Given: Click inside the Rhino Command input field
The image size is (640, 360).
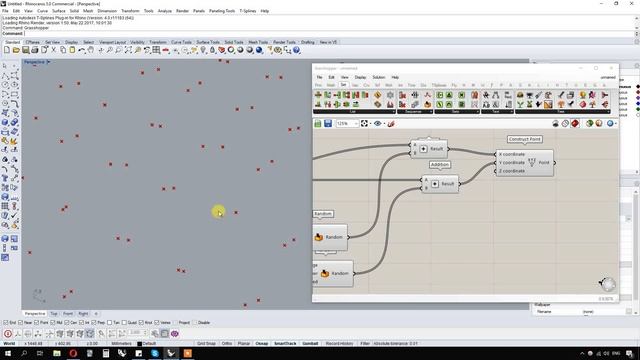Looking at the screenshot, I should [329, 33].
